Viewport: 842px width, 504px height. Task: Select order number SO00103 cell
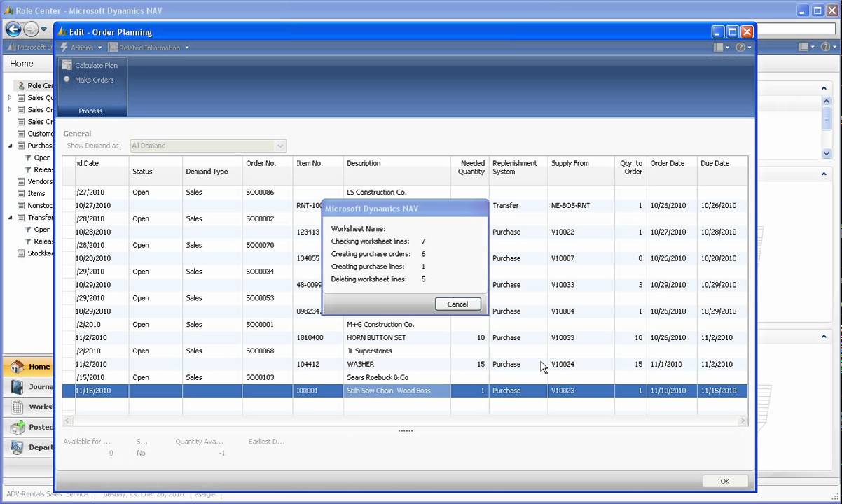(268, 377)
